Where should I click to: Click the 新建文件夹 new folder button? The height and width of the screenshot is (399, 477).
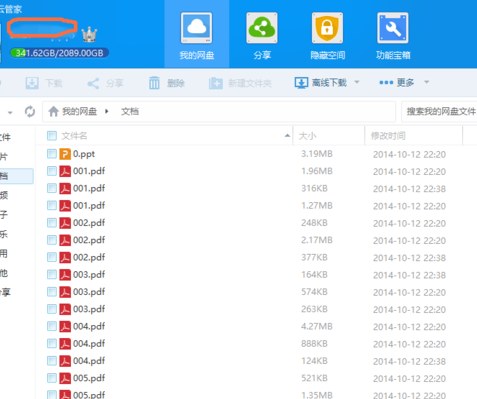point(240,83)
